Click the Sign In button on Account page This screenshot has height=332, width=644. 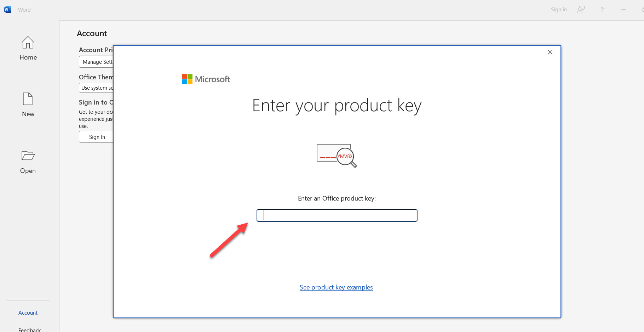pyautogui.click(x=97, y=137)
